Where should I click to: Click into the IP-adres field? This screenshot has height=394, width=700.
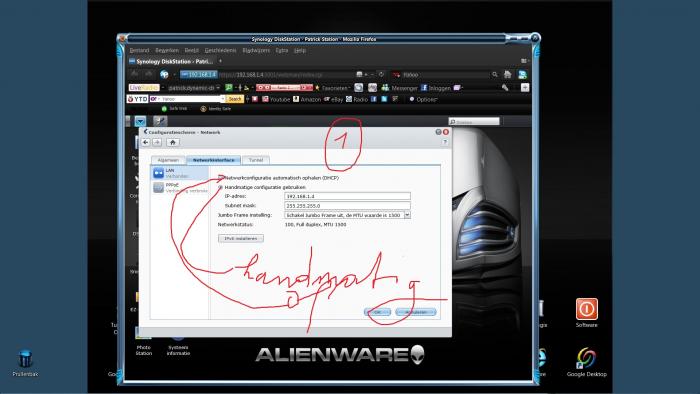tap(347, 196)
